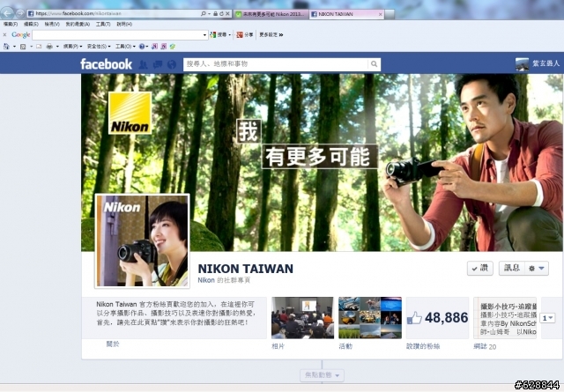This screenshot has height=392, width=564.
Task: Open the Page (網頁) dropdown in command bar
Action: click(x=72, y=47)
